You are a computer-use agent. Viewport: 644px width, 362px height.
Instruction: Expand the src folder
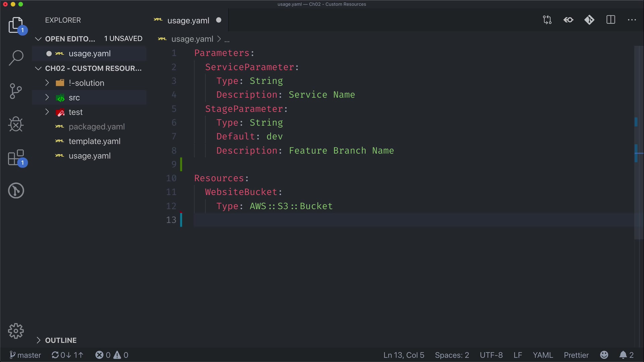click(74, 98)
